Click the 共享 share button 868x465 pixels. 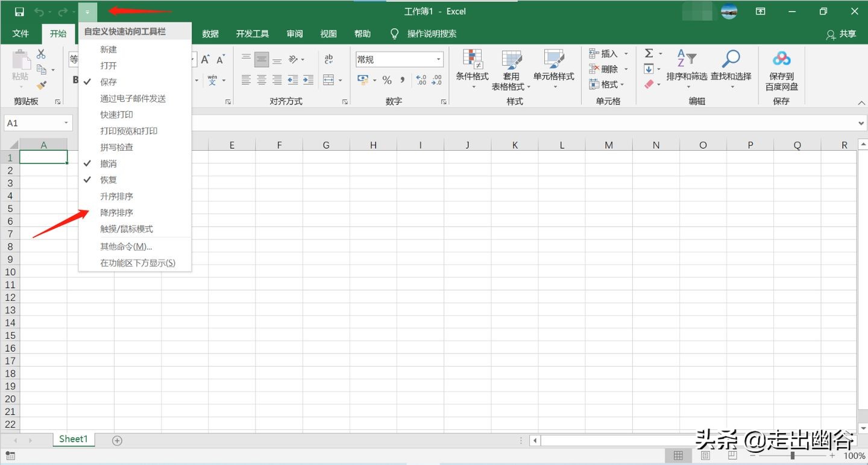coord(841,34)
